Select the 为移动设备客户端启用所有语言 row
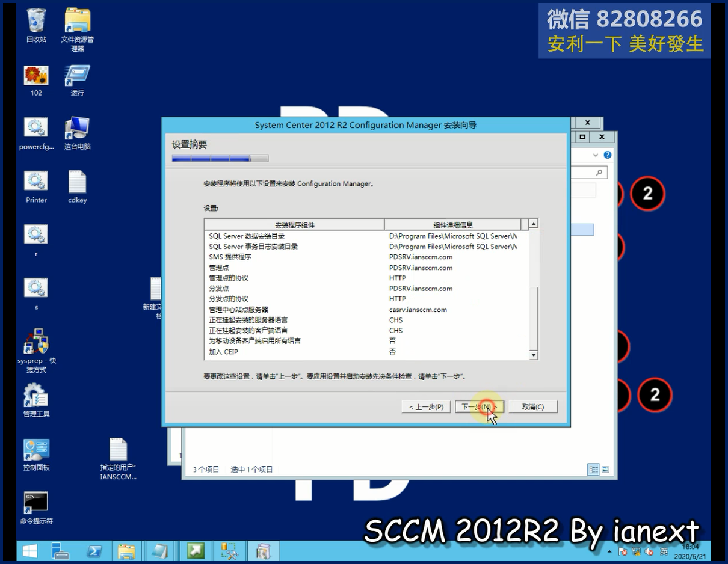728x564 pixels. pos(367,341)
